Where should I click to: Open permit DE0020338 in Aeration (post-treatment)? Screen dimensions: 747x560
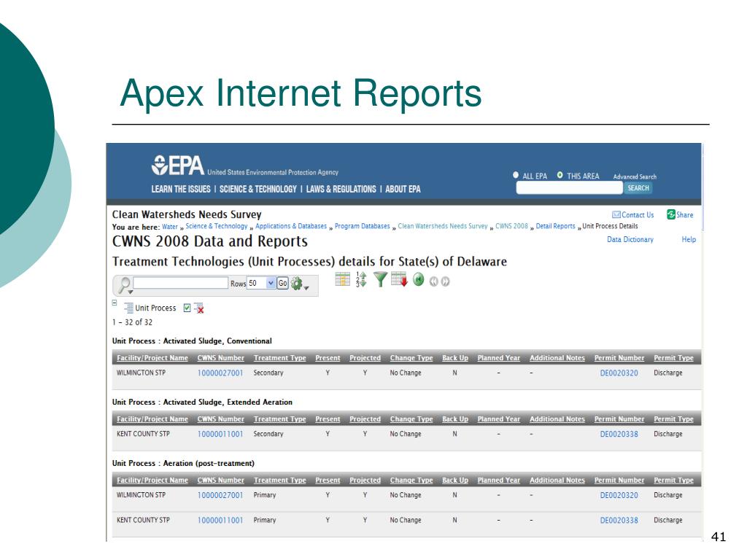(619, 521)
